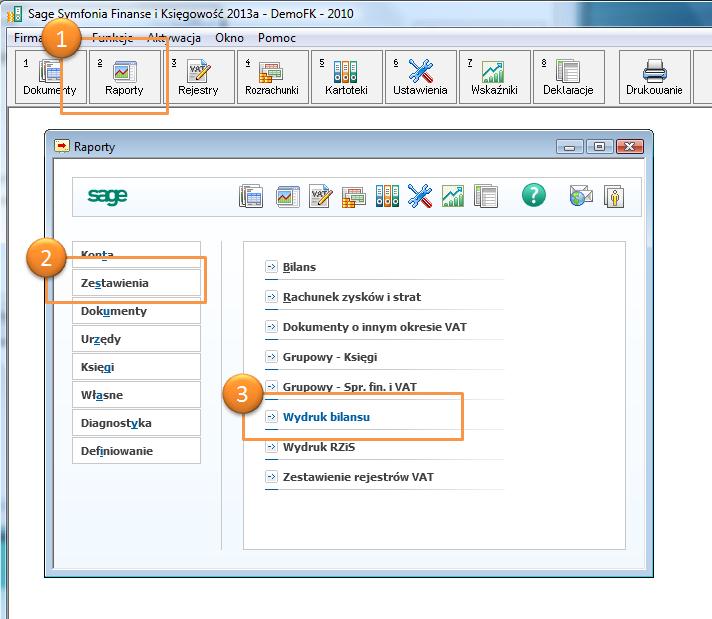This screenshot has width=712, height=619.
Task: Click the info person icon
Action: tap(614, 197)
